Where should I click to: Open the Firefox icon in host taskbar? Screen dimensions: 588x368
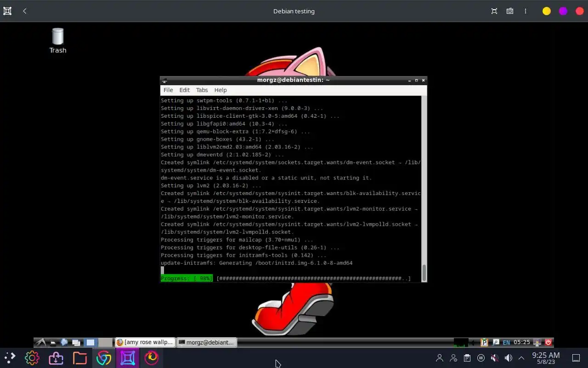pos(151,357)
